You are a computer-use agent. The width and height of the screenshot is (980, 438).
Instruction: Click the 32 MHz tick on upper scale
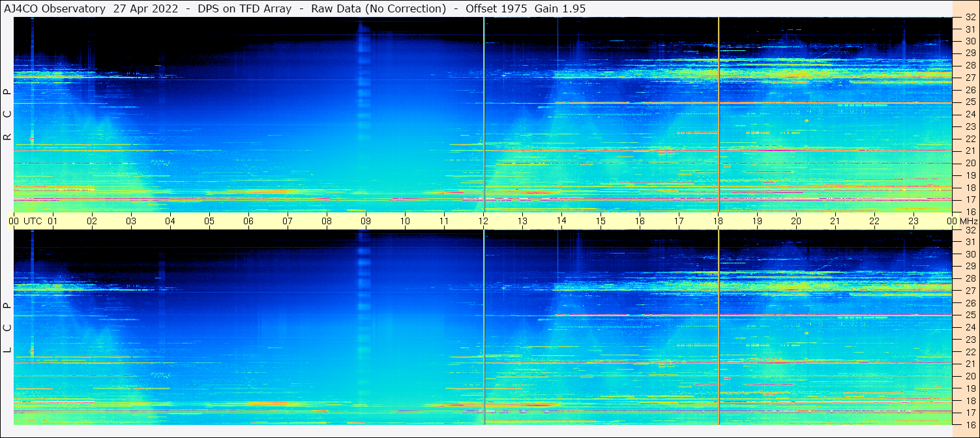970,18
